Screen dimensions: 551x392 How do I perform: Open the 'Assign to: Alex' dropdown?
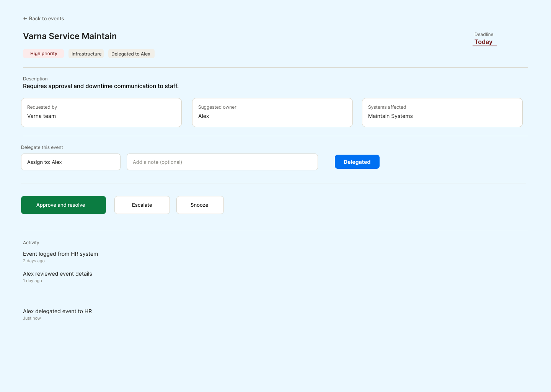pyautogui.click(x=71, y=162)
